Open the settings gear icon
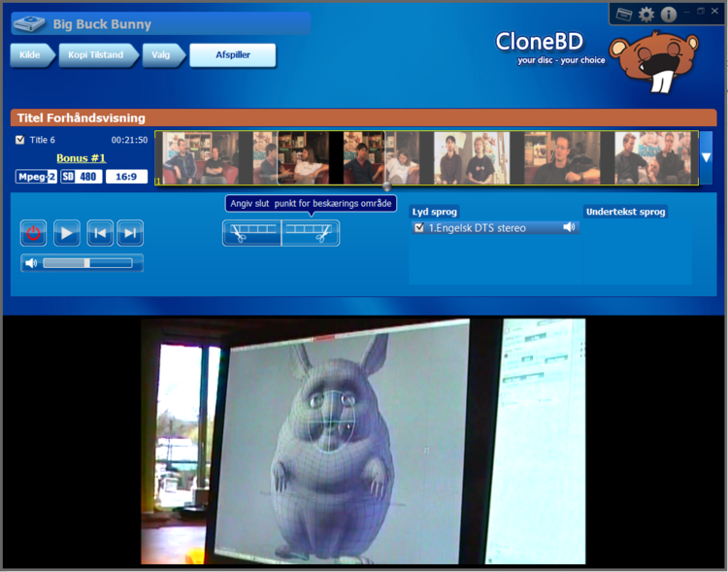 coord(646,15)
